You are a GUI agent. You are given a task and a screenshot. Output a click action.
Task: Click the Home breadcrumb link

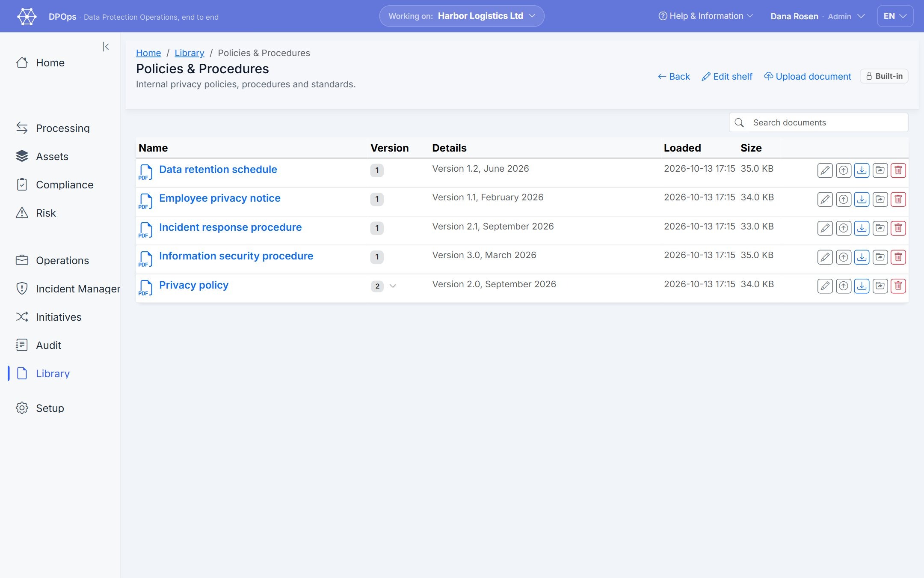click(148, 53)
